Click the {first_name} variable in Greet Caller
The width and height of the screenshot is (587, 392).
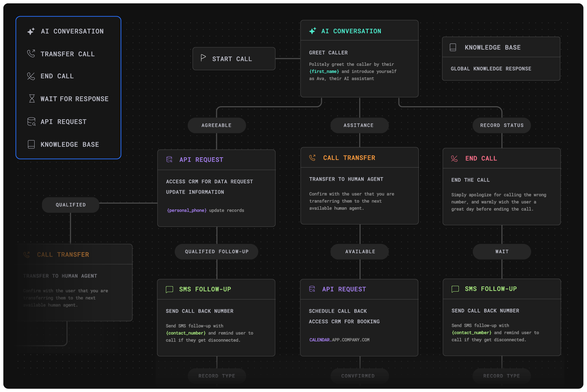(324, 72)
